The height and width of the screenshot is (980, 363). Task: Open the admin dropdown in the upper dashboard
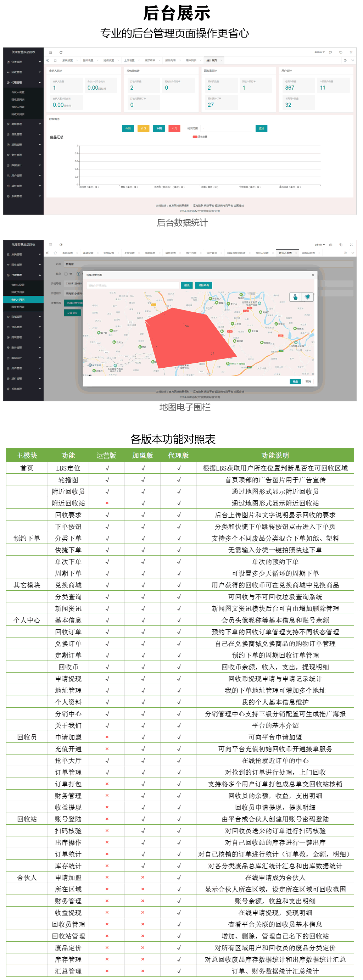click(319, 52)
